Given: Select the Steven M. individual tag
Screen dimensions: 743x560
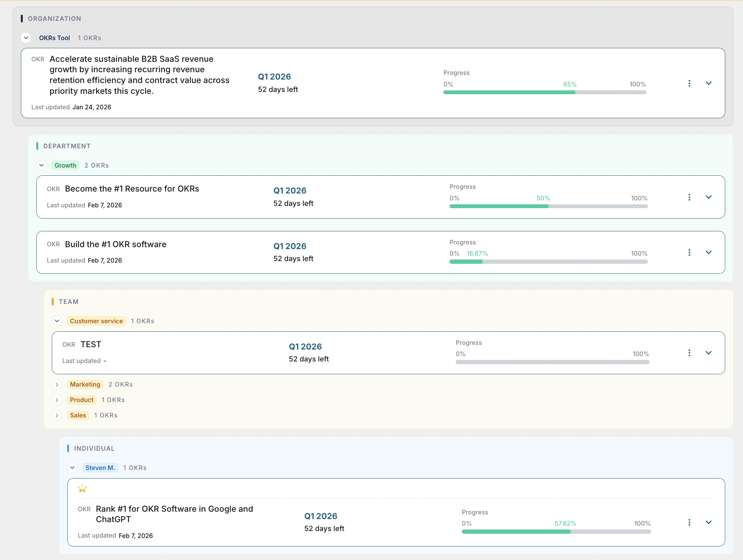Looking at the screenshot, I should click(100, 467).
